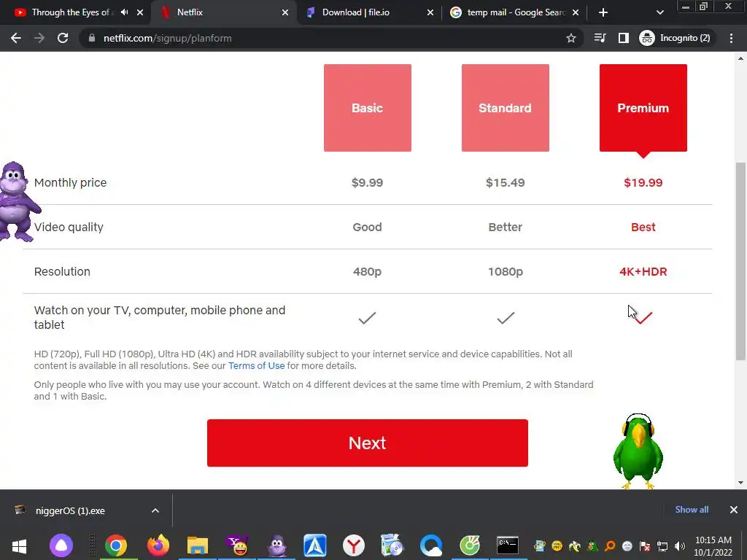This screenshot has width=747, height=560.
Task: Open Chrome's three-dot menu
Action: coord(731,38)
